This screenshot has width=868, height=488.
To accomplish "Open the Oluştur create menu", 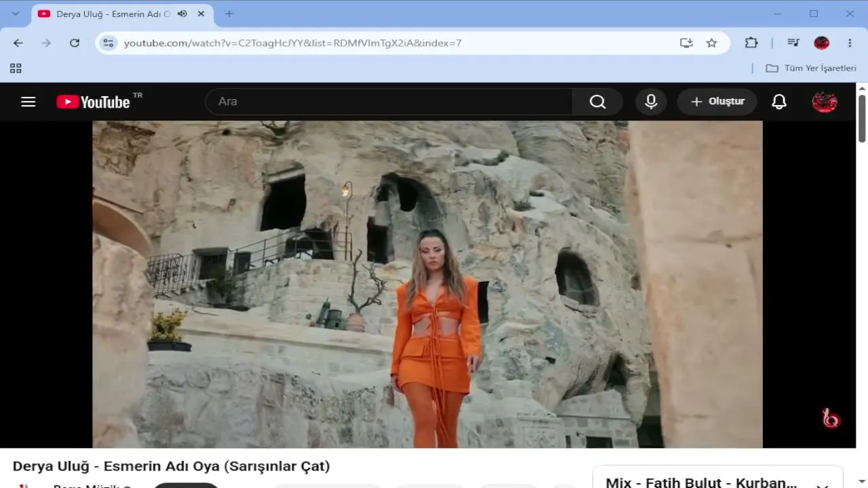I will coord(717,102).
